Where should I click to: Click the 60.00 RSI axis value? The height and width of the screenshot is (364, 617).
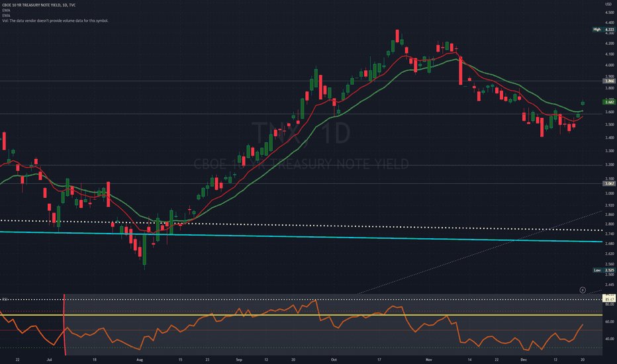point(610,322)
